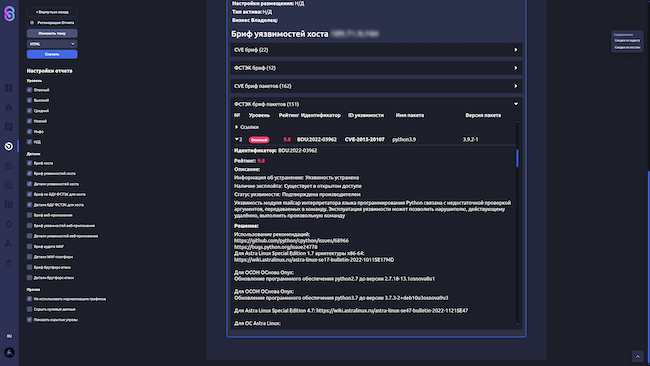Screen dimensions: 650x366
Task: Enable Бриф аудита WAF checkbox
Action: pos(29,246)
